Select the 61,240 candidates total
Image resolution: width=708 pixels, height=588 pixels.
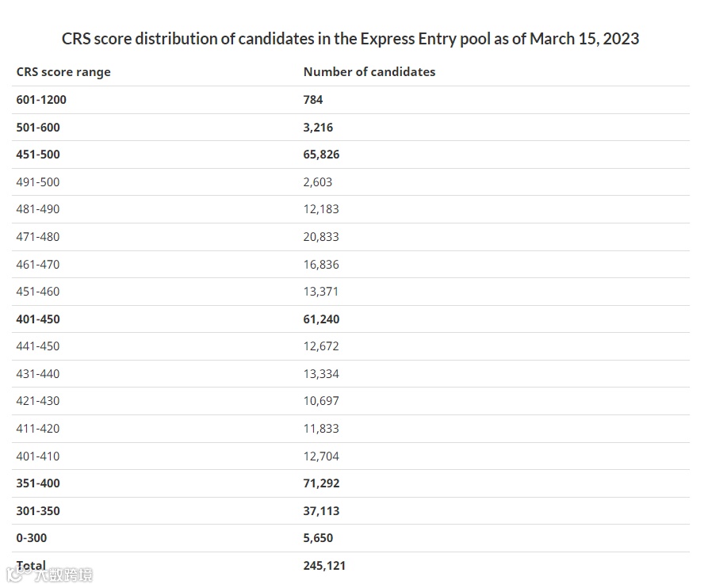click(x=321, y=319)
